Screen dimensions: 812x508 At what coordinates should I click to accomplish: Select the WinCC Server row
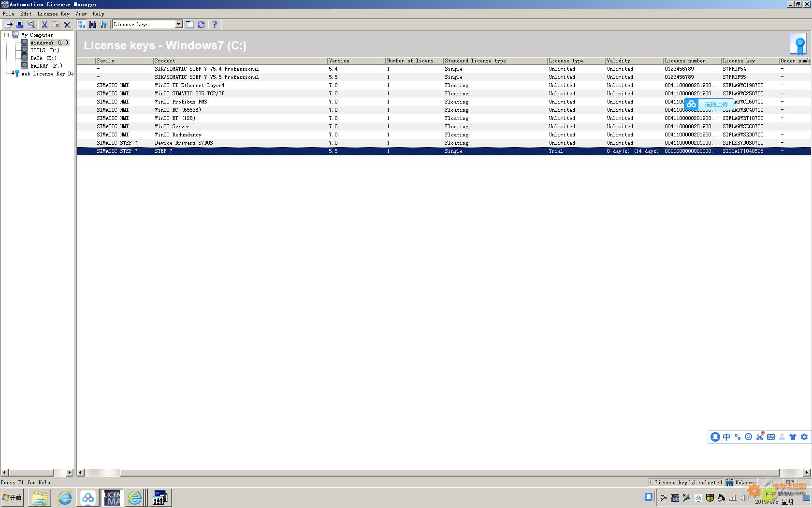(x=444, y=126)
